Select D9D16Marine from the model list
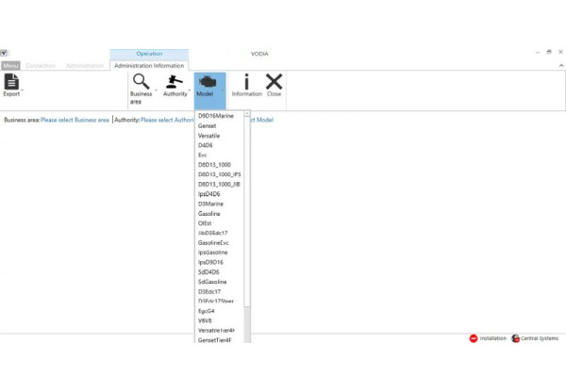 click(216, 116)
